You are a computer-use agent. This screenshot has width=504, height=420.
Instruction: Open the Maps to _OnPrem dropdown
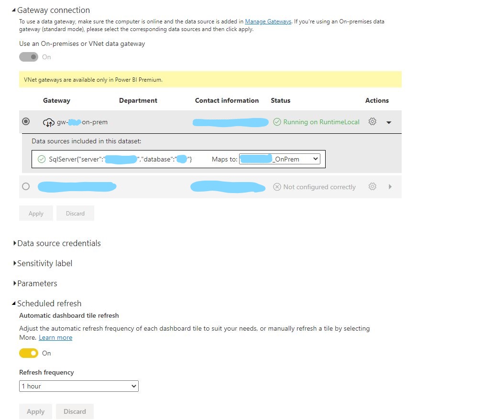tap(280, 159)
